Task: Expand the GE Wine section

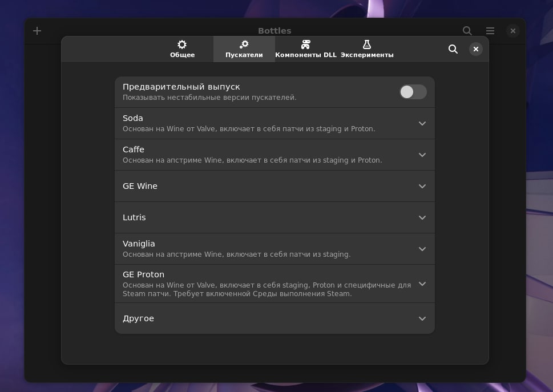Action: click(275, 186)
